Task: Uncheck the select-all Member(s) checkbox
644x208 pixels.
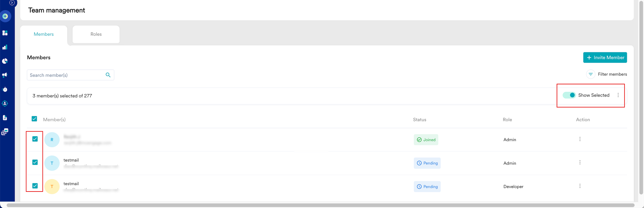Action: tap(34, 119)
